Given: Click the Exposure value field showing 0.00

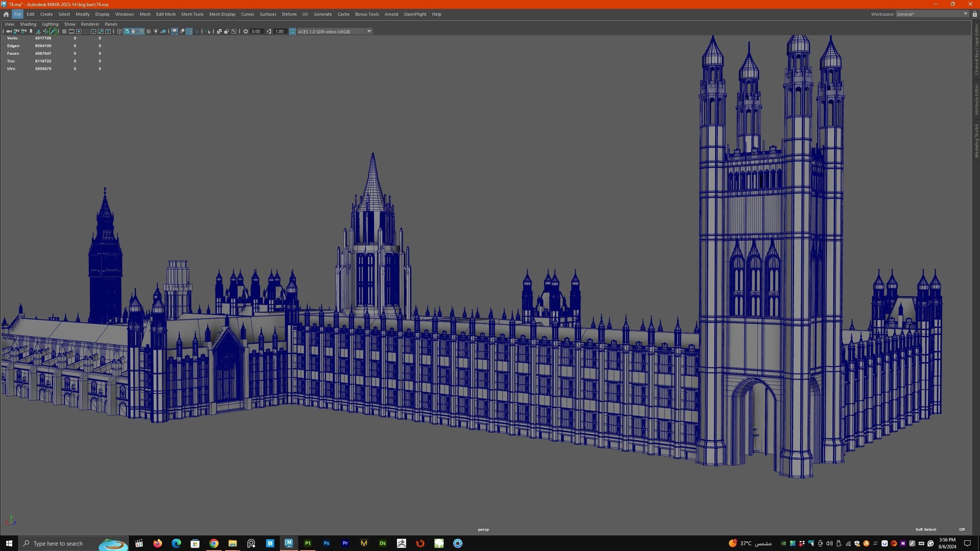Looking at the screenshot, I should coord(257,31).
